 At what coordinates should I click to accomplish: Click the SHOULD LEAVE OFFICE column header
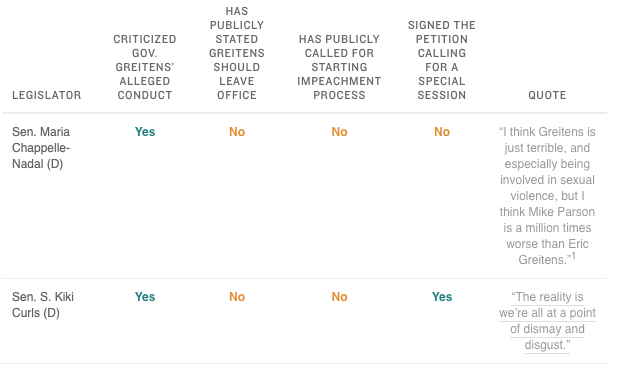(236, 53)
